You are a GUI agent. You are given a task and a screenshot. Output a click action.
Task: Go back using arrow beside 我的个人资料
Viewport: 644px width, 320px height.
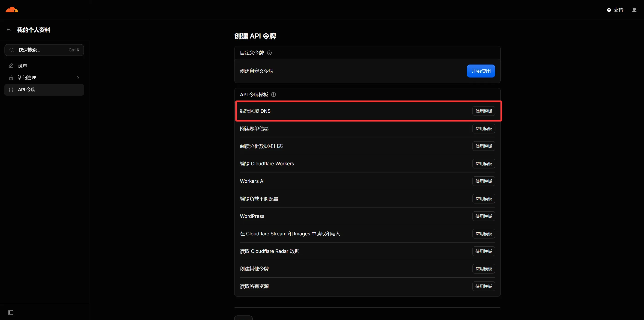pos(9,30)
